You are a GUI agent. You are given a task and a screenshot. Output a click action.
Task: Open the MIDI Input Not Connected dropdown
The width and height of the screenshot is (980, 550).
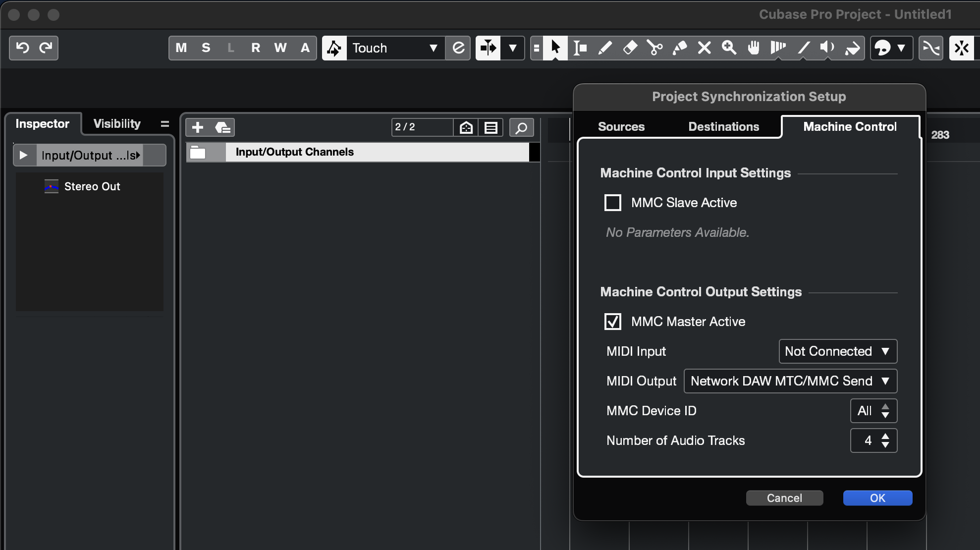click(838, 351)
